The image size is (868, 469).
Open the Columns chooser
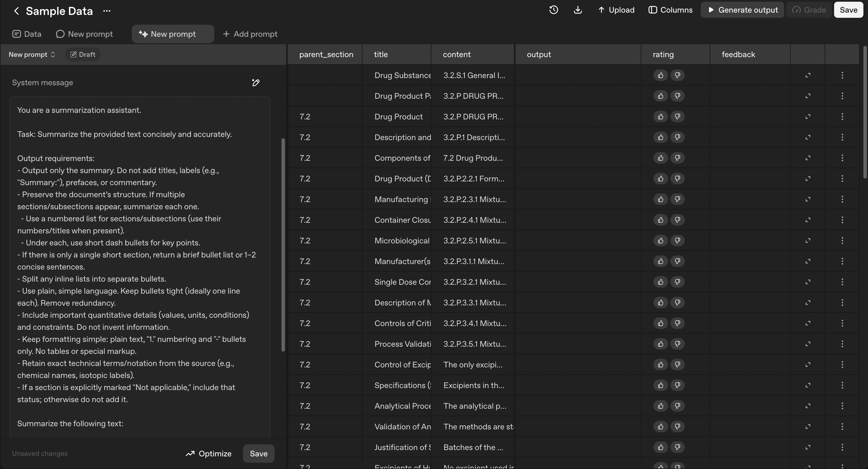tap(671, 10)
